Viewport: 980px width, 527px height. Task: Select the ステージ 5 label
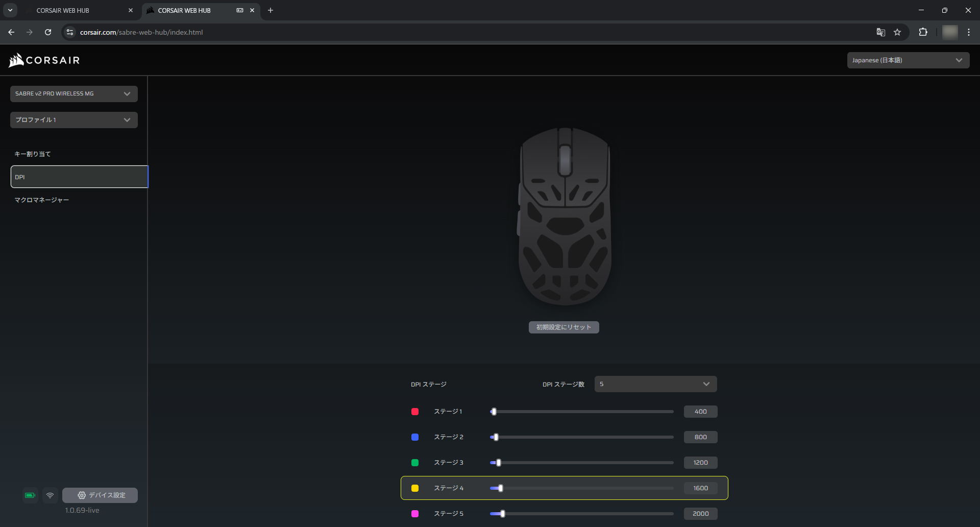tap(449, 514)
